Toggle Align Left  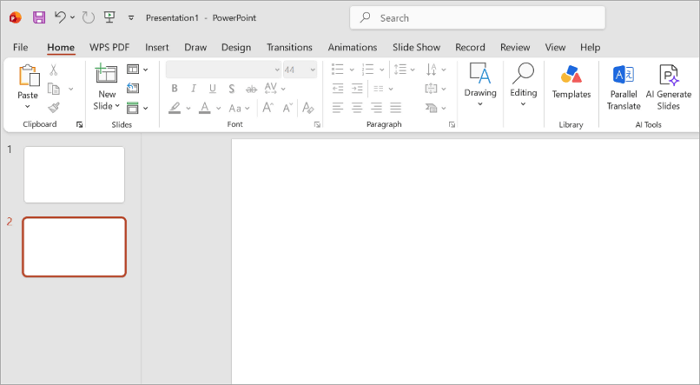[338, 107]
